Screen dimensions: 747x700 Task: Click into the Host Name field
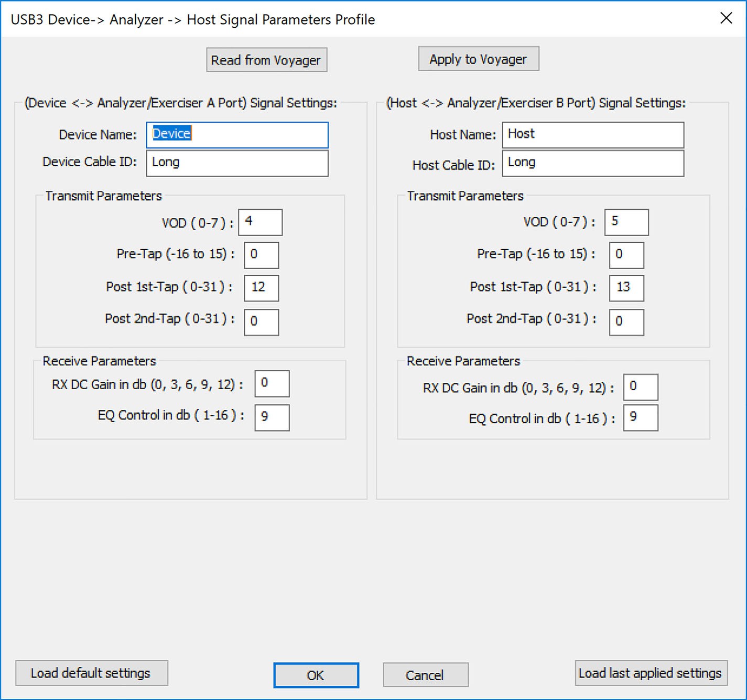coord(593,135)
